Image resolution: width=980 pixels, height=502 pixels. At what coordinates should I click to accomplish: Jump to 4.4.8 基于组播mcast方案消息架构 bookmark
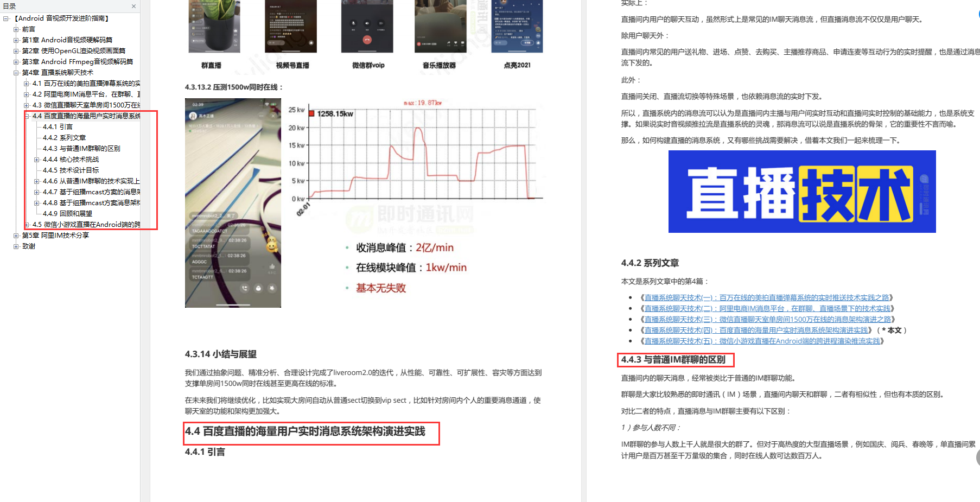point(91,203)
